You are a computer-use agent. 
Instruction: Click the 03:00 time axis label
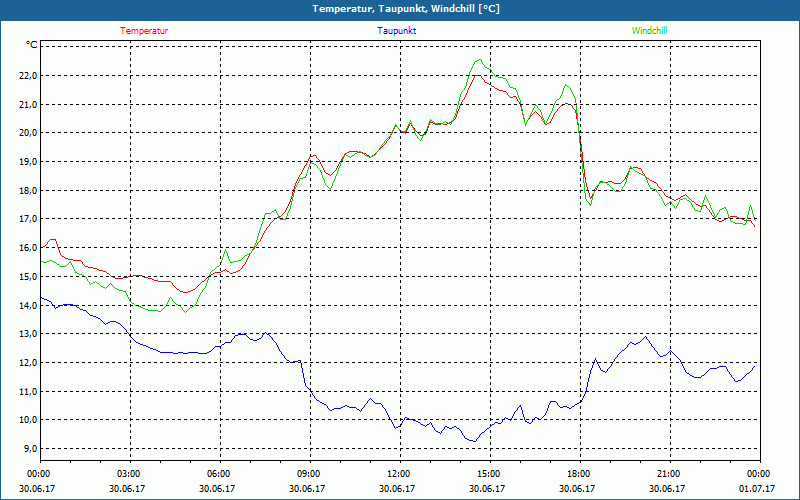(131, 474)
